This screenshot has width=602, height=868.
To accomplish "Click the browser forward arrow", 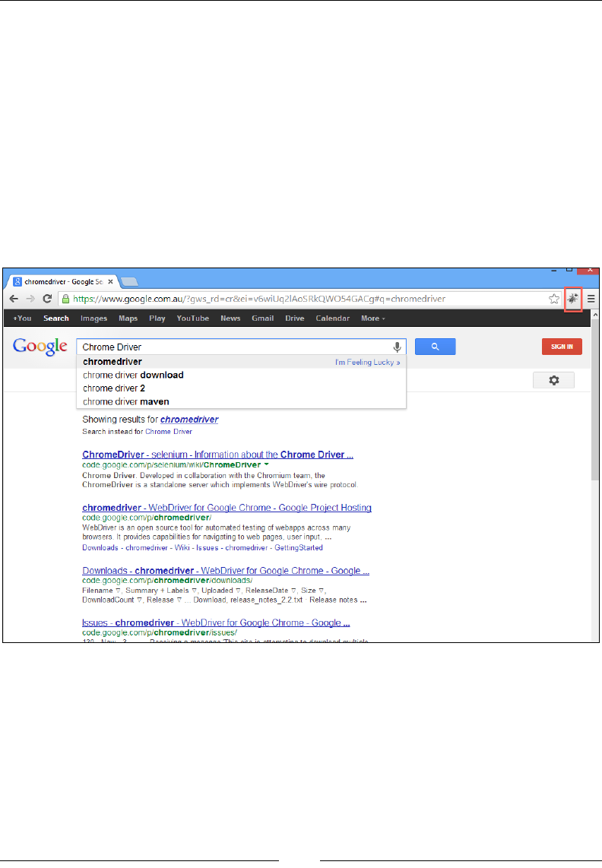I will point(30,299).
